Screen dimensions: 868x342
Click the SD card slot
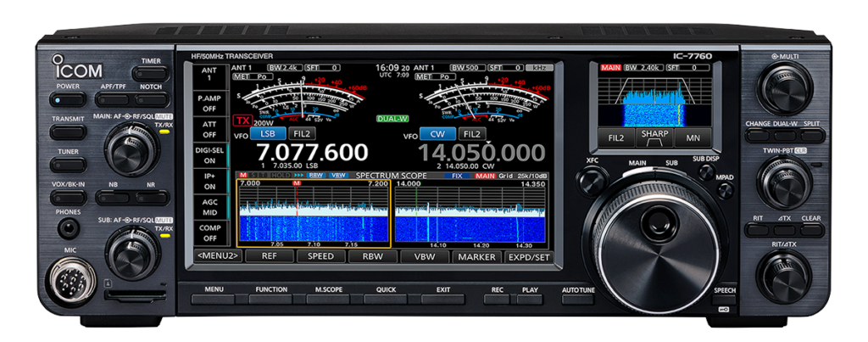[x=135, y=296]
